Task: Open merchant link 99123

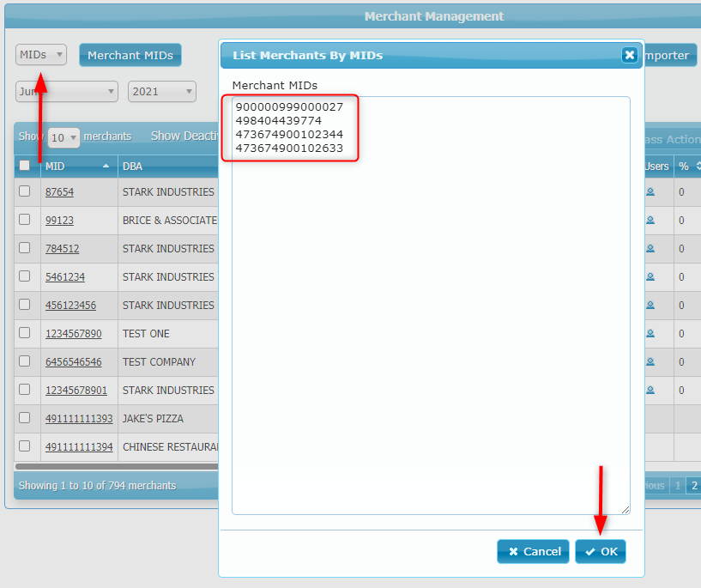Action: point(59,221)
